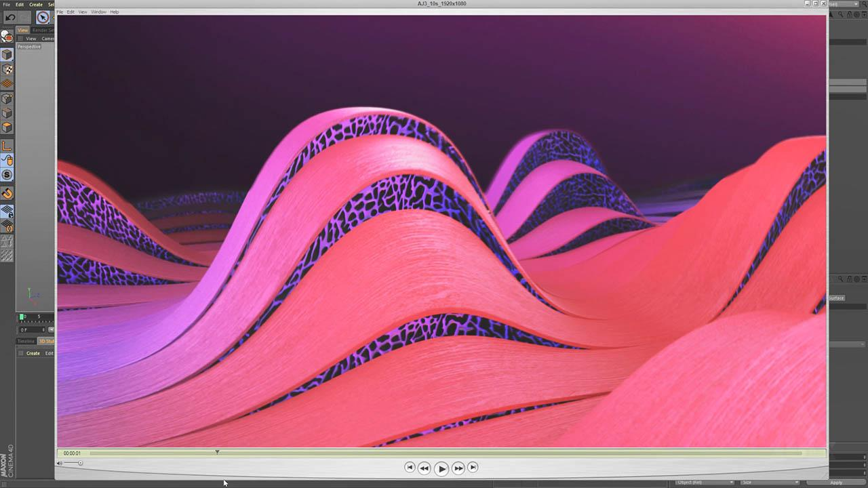Screen dimensions: 868x488
Task: Click the magnifier search icon in attributes
Action: [x=841, y=279]
